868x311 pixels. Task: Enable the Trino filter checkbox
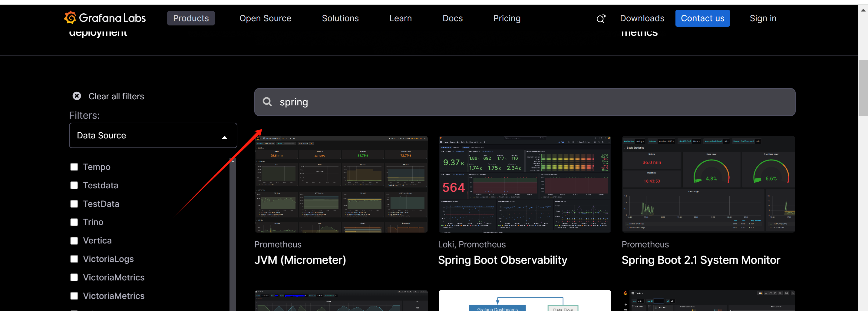(74, 222)
